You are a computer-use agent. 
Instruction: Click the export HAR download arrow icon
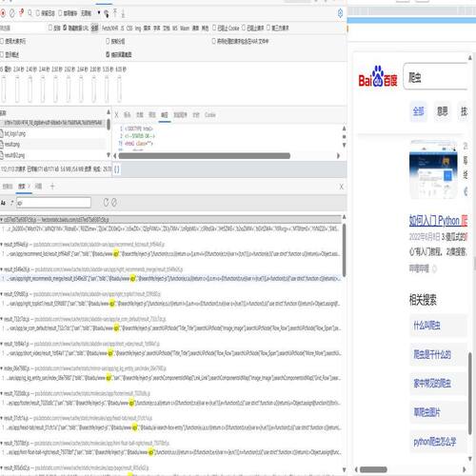click(x=123, y=13)
